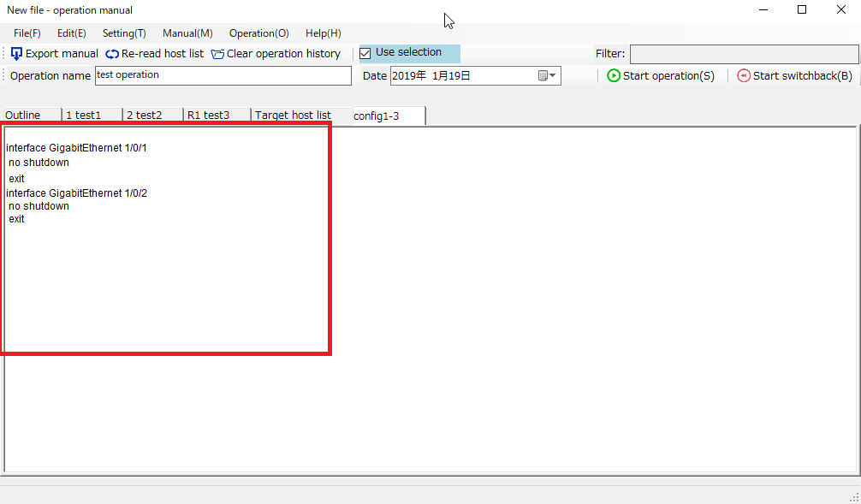Click the Export manual icon

click(x=17, y=54)
